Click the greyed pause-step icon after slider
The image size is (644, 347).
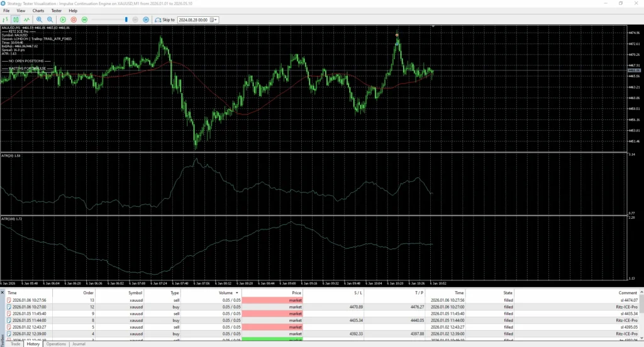point(135,19)
